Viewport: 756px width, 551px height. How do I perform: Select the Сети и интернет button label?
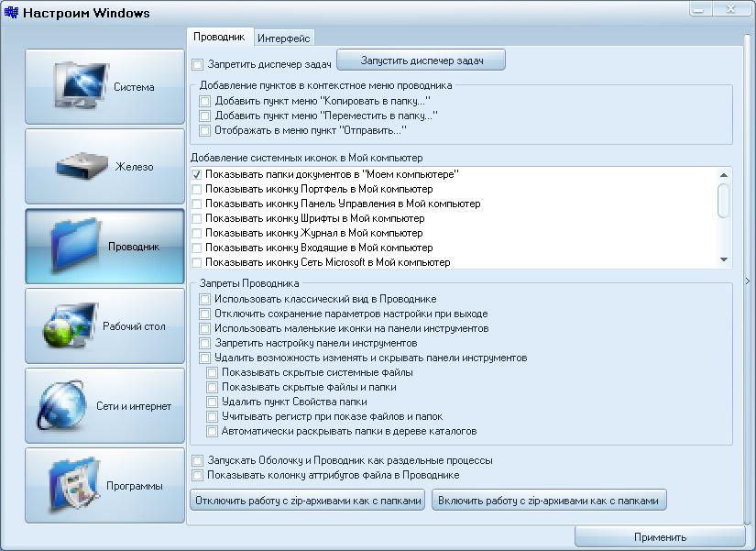134,406
